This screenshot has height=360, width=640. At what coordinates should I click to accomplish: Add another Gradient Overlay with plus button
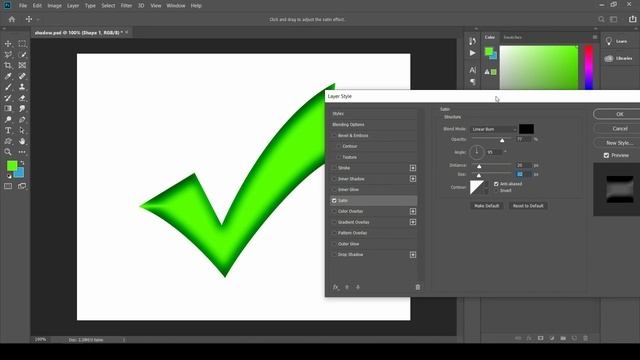[413, 222]
